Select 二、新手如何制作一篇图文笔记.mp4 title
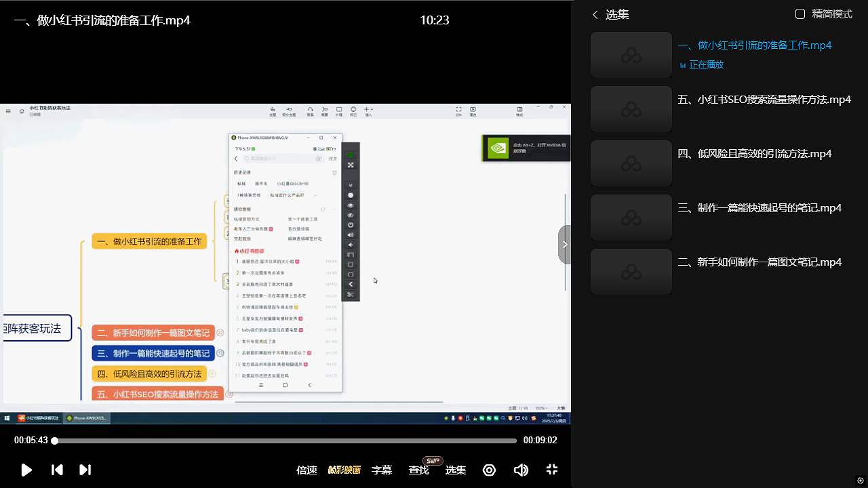 (x=759, y=262)
